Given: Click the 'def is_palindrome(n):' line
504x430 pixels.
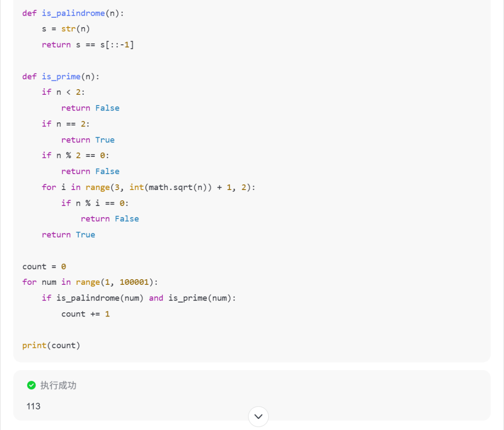Looking at the screenshot, I should click(73, 13).
